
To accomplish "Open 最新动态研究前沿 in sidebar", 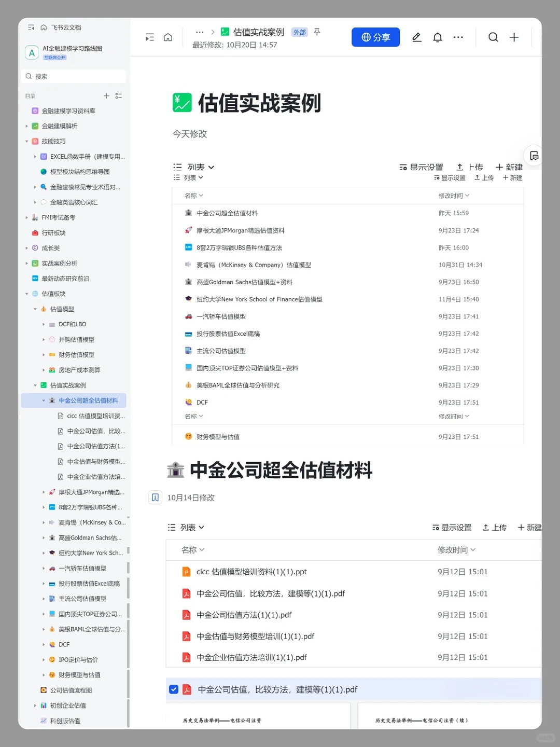I will 65,279.
